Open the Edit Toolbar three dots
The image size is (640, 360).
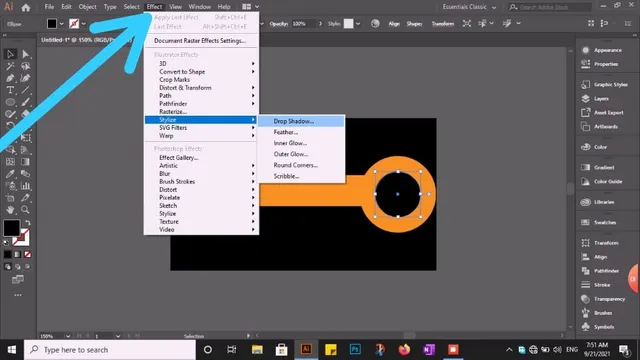18,295
